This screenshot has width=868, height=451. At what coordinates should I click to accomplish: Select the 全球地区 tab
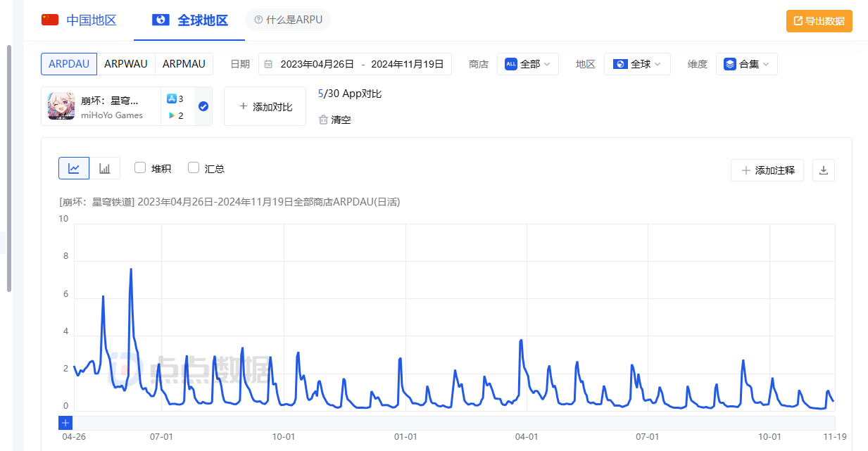pyautogui.click(x=190, y=20)
